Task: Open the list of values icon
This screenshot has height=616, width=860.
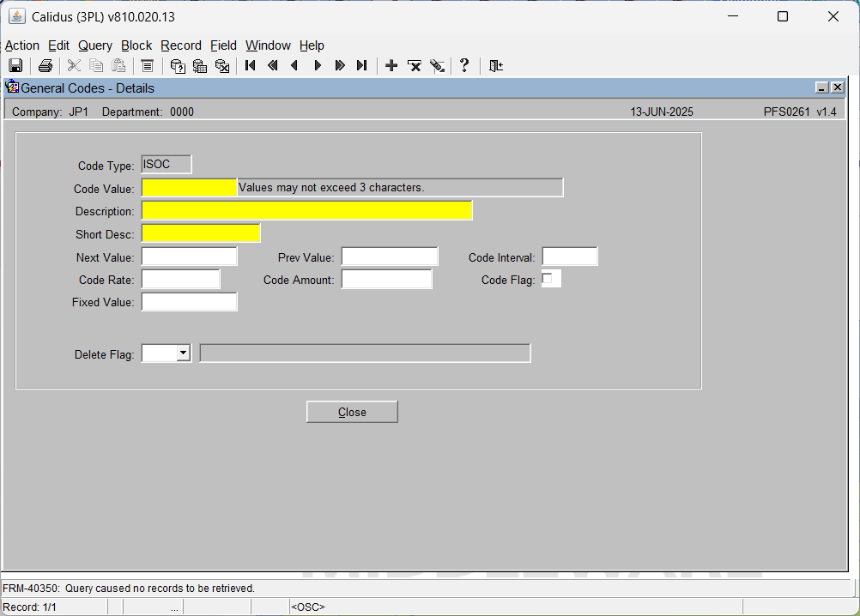Action: point(147,66)
